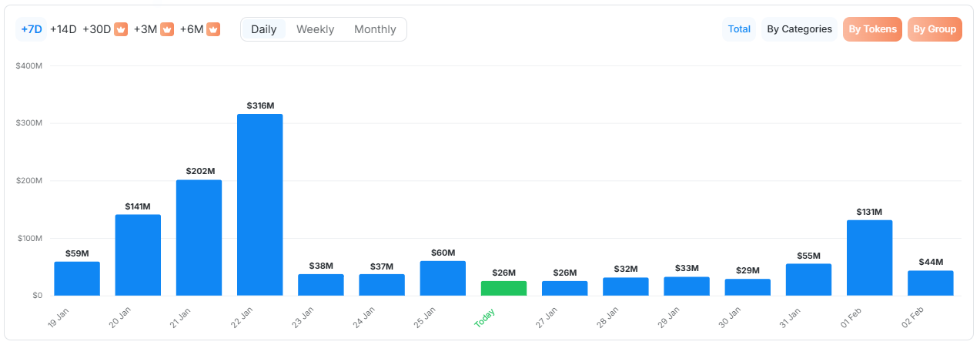Viewport: 980px width, 345px height.
Task: Click the crown icon beside +3M
Action: (167, 29)
